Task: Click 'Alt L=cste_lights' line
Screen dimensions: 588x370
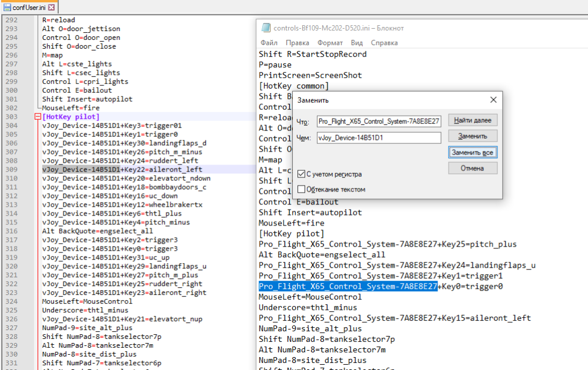Action: pyautogui.click(x=77, y=64)
